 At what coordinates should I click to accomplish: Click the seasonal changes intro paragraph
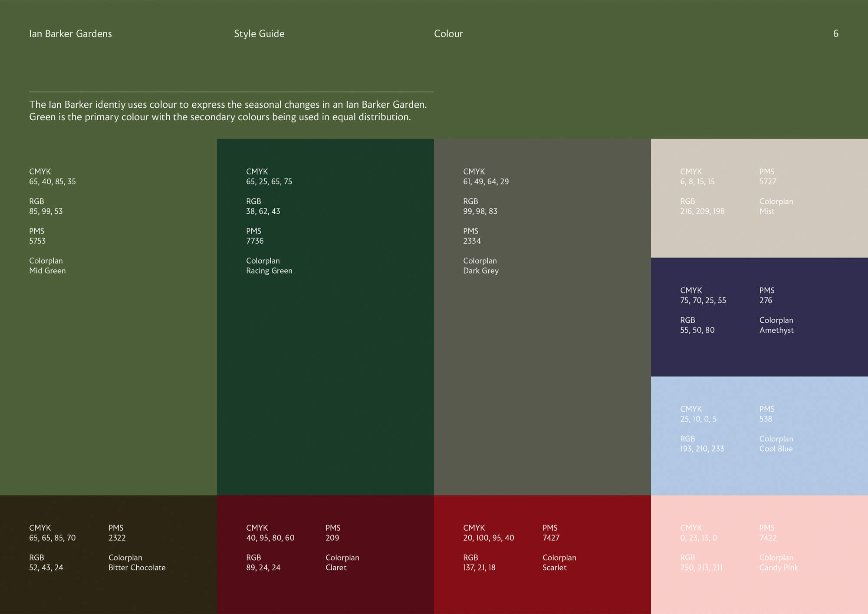tap(228, 111)
